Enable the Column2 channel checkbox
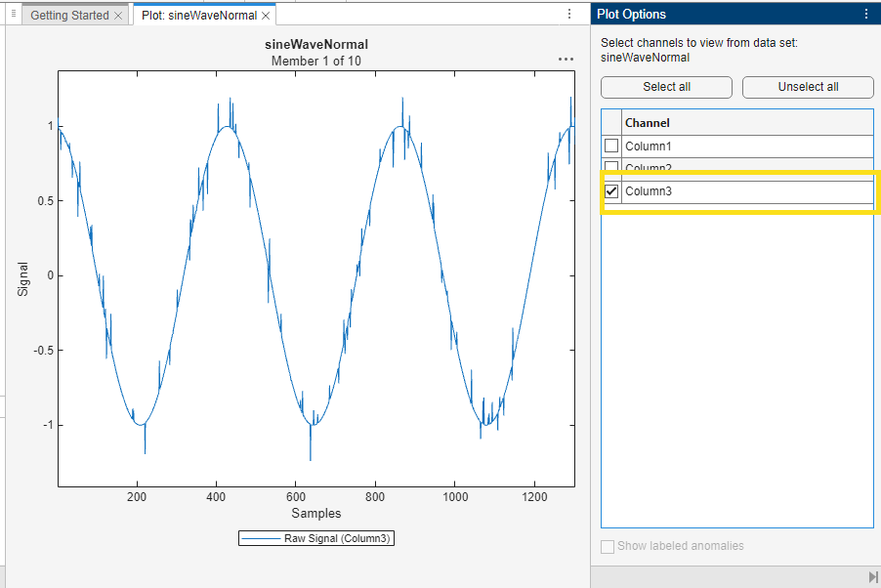881x588 pixels. pyautogui.click(x=611, y=167)
